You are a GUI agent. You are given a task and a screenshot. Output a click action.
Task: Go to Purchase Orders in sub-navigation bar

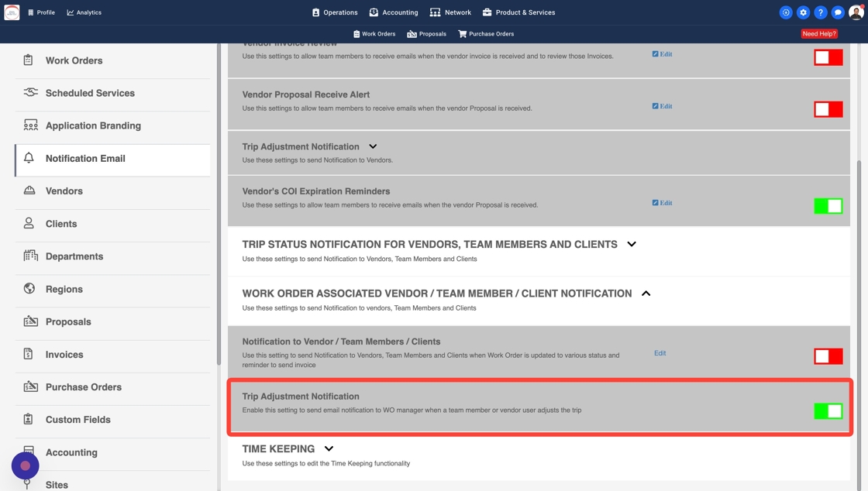tap(486, 34)
